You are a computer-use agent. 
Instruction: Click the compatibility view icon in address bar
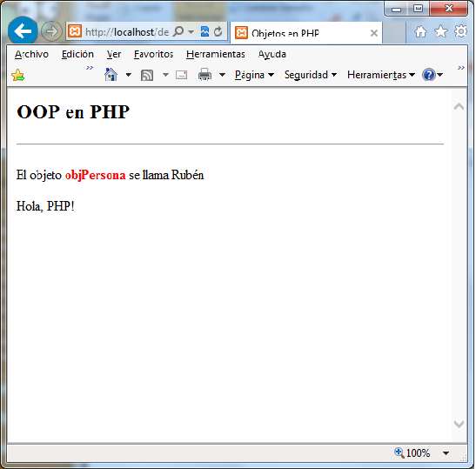coord(204,31)
